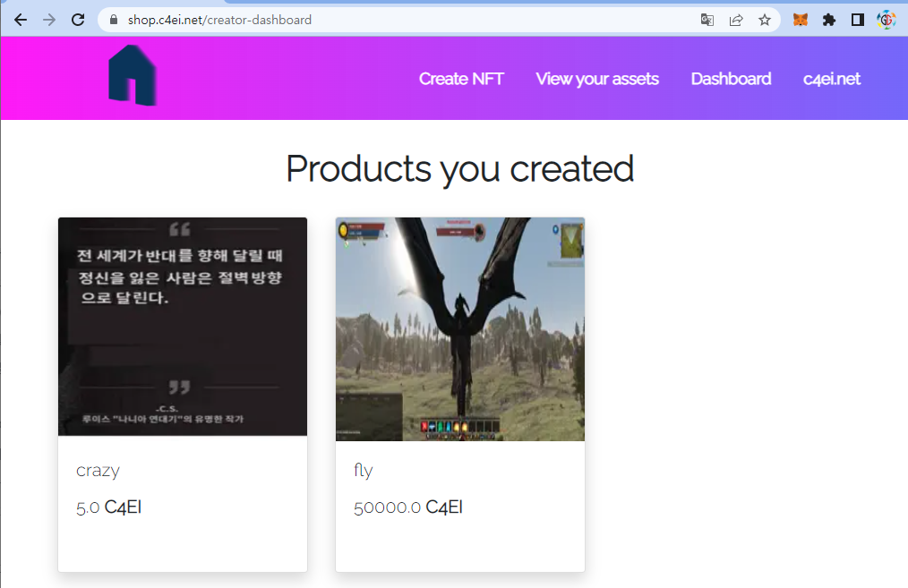
Task: Open the extensions puzzle icon
Action: pyautogui.click(x=829, y=21)
